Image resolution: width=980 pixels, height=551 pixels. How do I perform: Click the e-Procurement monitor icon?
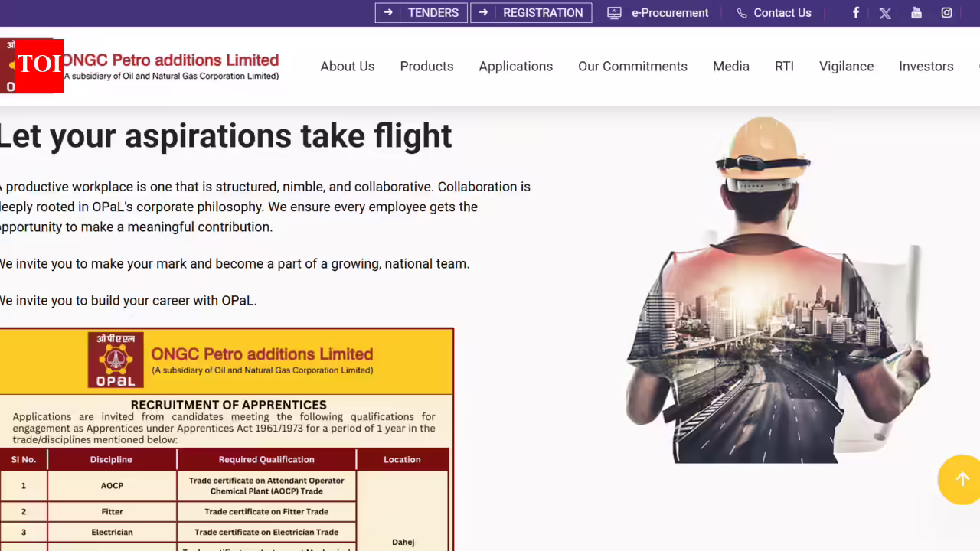point(614,13)
